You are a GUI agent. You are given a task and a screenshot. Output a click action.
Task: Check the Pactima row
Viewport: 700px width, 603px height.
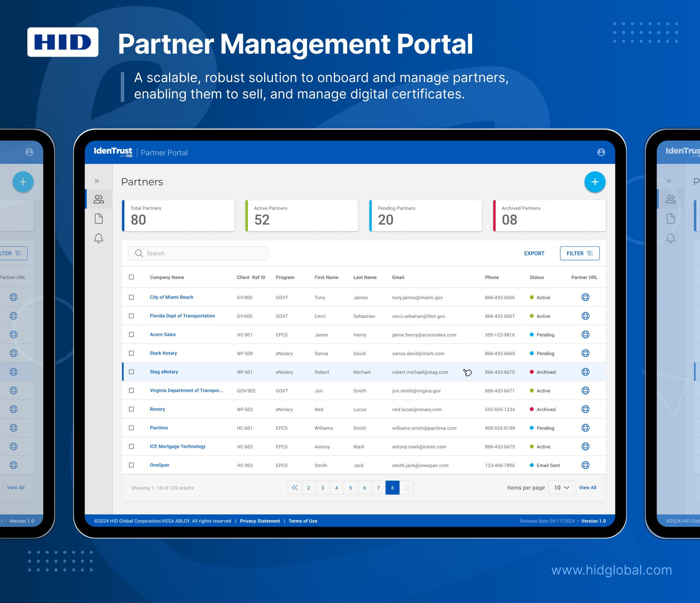point(131,428)
